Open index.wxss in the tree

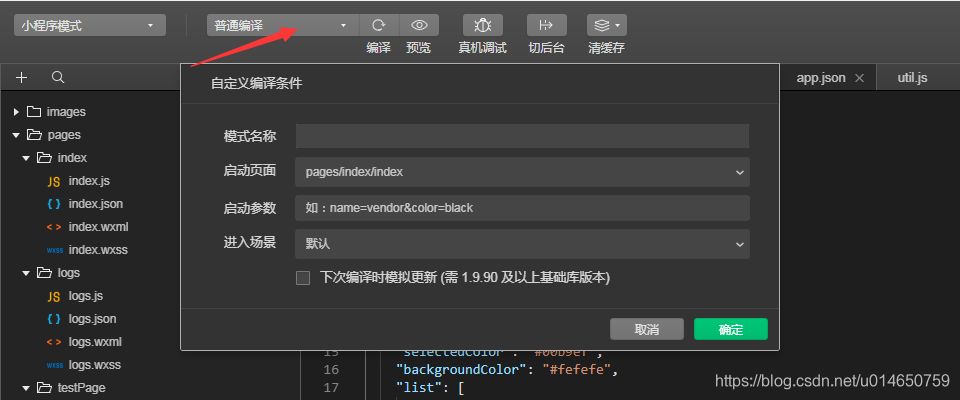point(98,251)
